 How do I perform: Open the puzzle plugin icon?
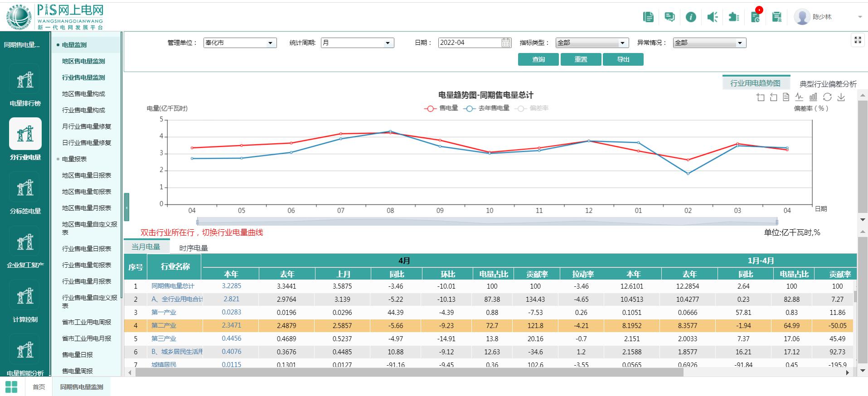pos(734,17)
